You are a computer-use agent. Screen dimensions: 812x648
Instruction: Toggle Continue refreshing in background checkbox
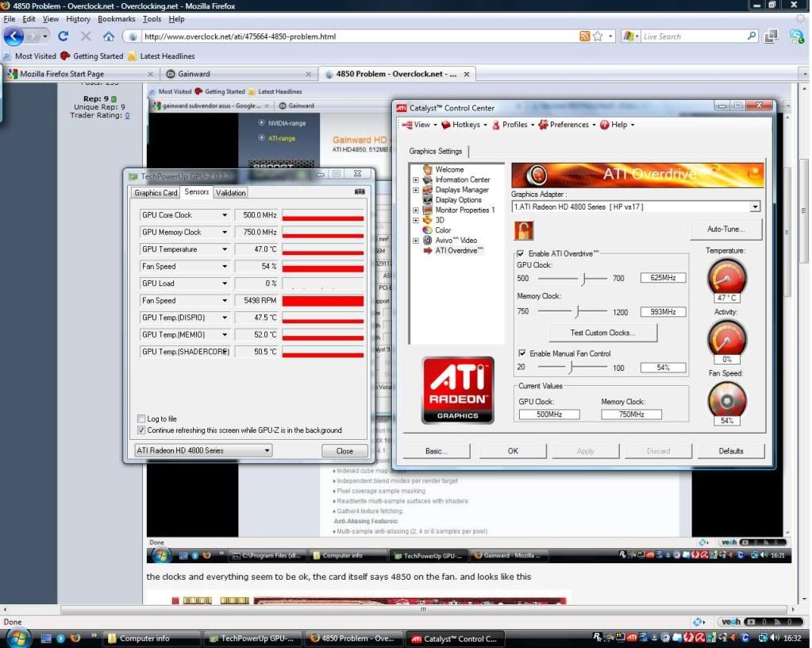coord(140,430)
